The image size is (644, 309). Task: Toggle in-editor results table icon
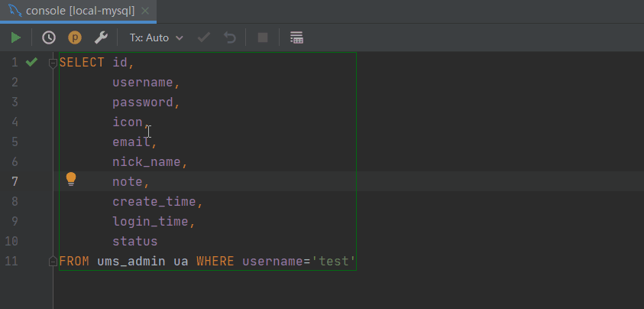pyautogui.click(x=296, y=37)
